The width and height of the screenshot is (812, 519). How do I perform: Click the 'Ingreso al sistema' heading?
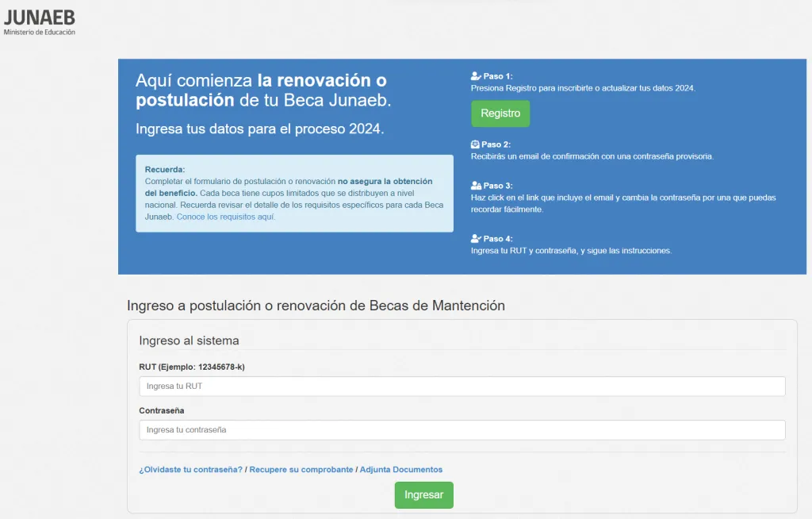[189, 340]
